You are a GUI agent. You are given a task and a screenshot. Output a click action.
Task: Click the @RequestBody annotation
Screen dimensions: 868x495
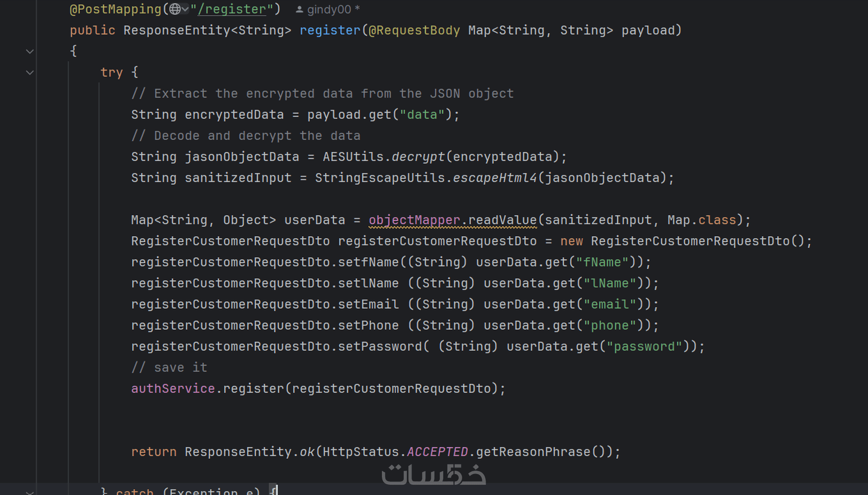(414, 31)
